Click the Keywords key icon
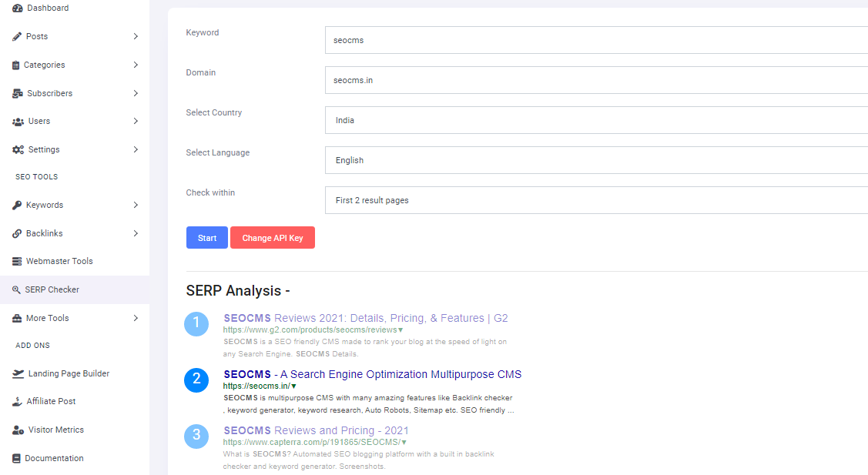Image resolution: width=868 pixels, height=475 pixels. [x=17, y=205]
